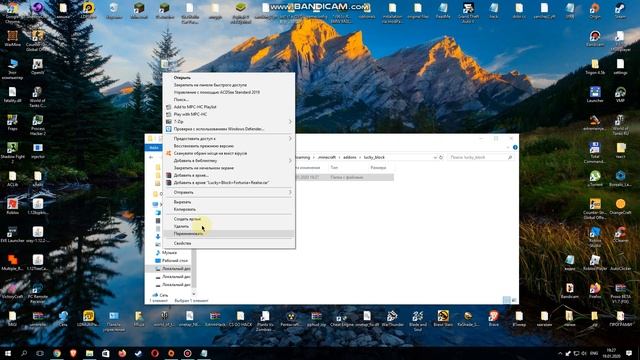Select the WarThunder desktop shortcut
Viewport: 640px width, 360px height.
tap(392, 318)
